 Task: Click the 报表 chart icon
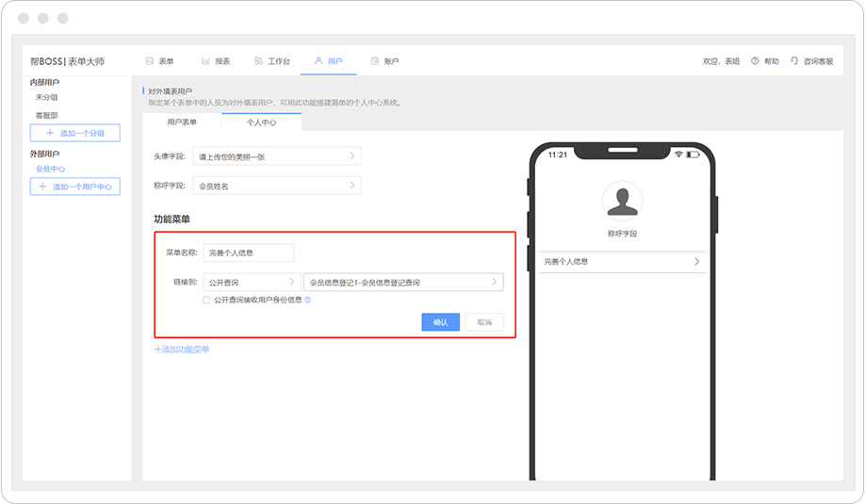205,61
